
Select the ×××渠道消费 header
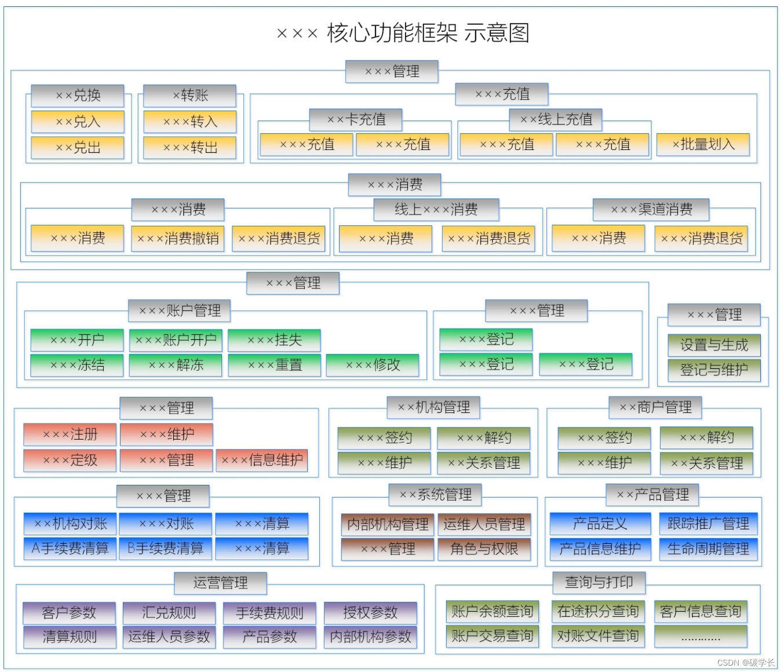pyautogui.click(x=651, y=210)
